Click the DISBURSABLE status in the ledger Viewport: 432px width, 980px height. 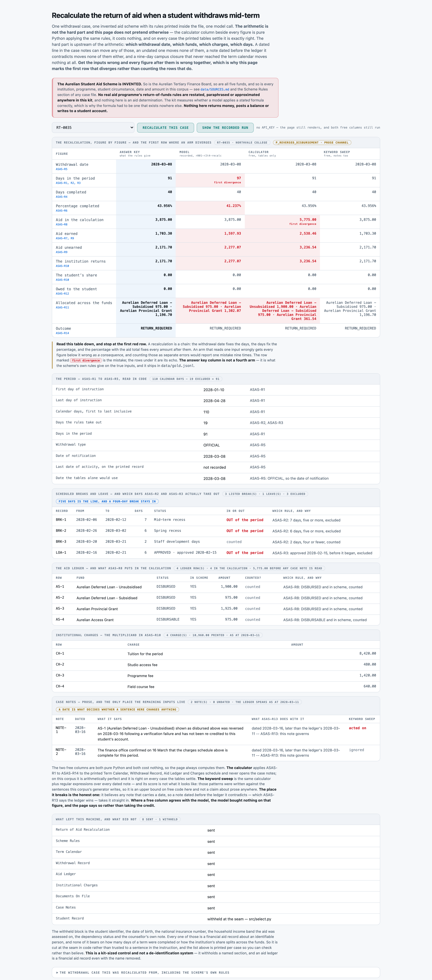168,619
